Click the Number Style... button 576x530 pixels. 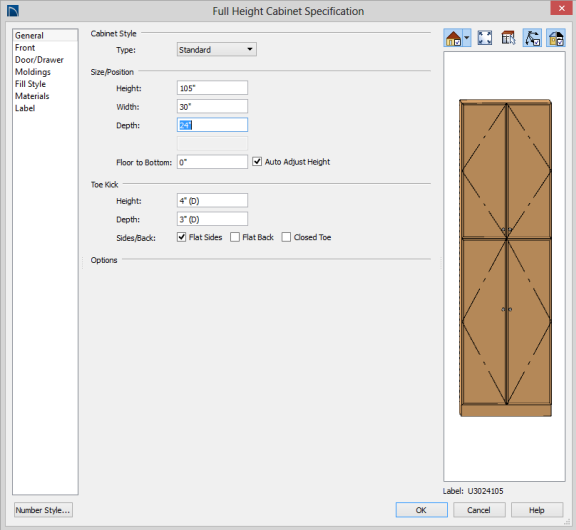(43, 510)
